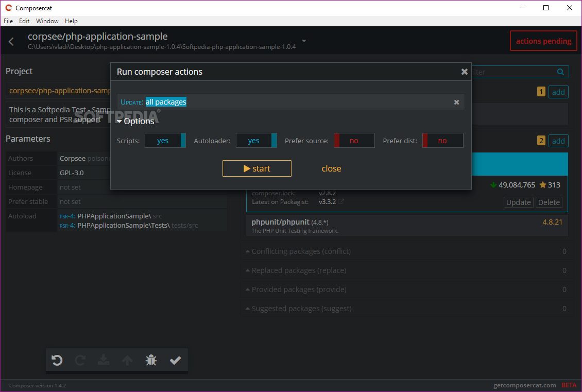582x392 pixels.
Task: Click the undo icon in bottom toolbar
Action: pos(57,360)
